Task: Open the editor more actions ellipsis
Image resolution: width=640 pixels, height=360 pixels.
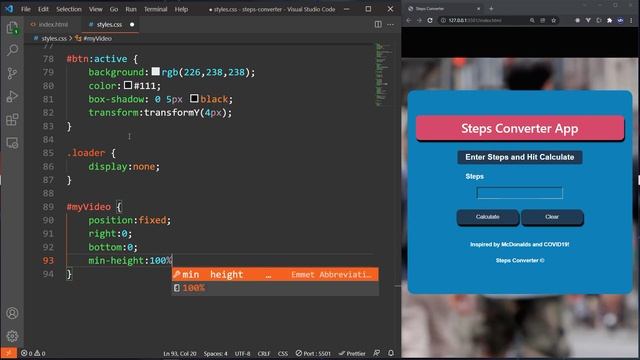Action: coord(391,24)
